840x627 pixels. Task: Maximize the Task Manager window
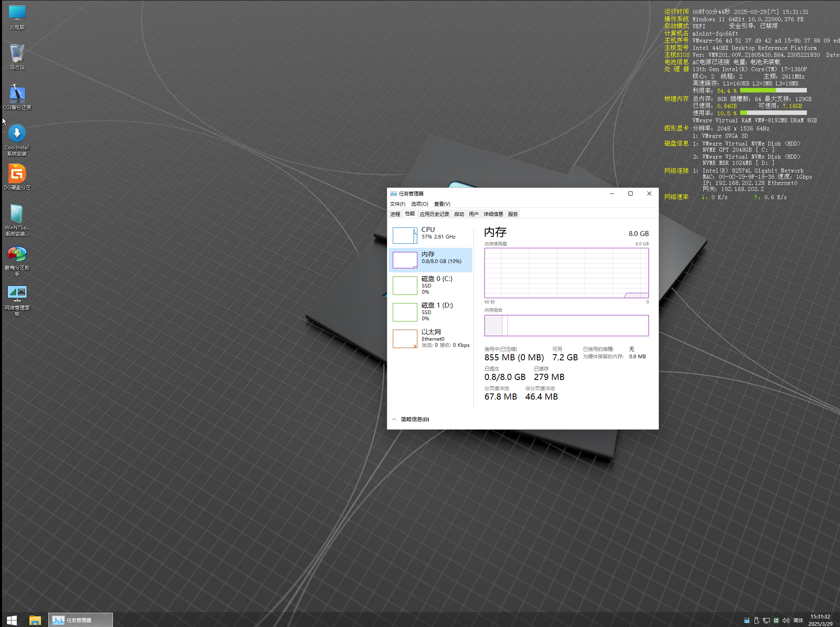pos(631,193)
